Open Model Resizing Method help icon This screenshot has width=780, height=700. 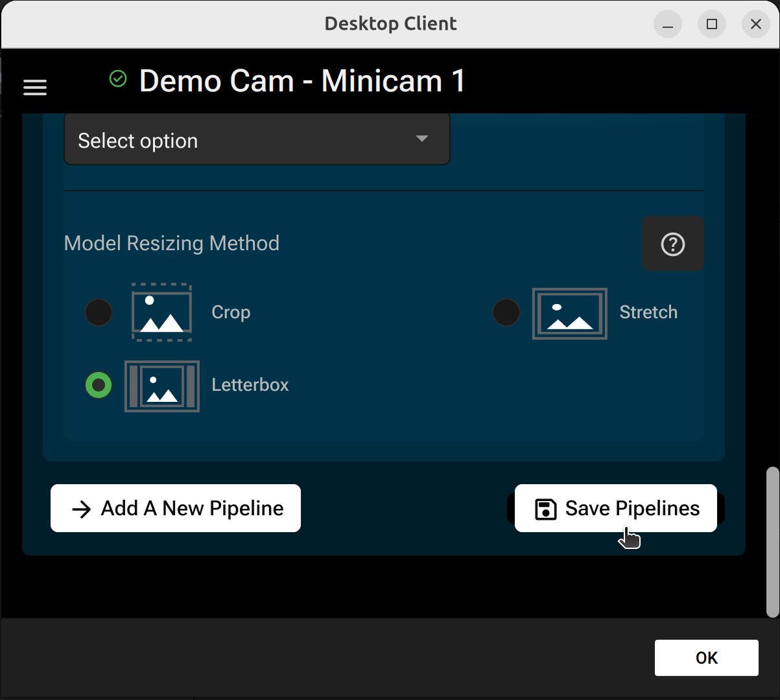pos(672,244)
